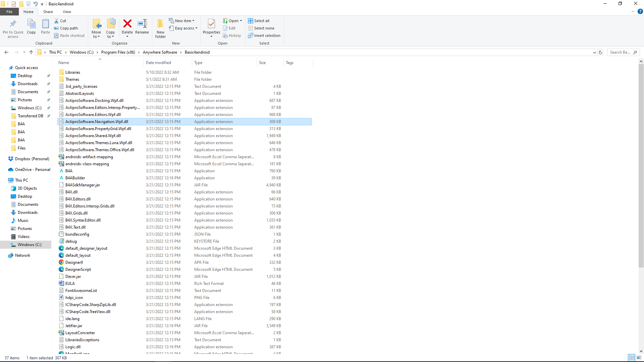
Task: Open address bar history dropdown arrow
Action: [x=594, y=52]
